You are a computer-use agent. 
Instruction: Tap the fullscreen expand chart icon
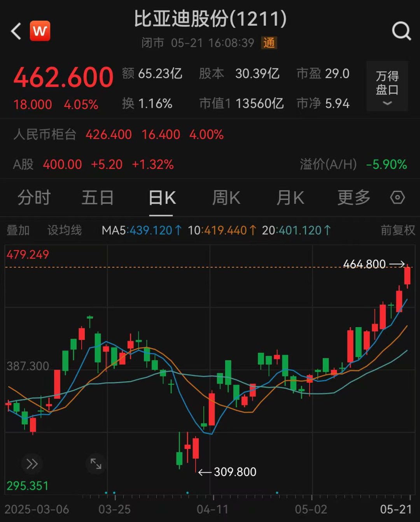coord(96,464)
